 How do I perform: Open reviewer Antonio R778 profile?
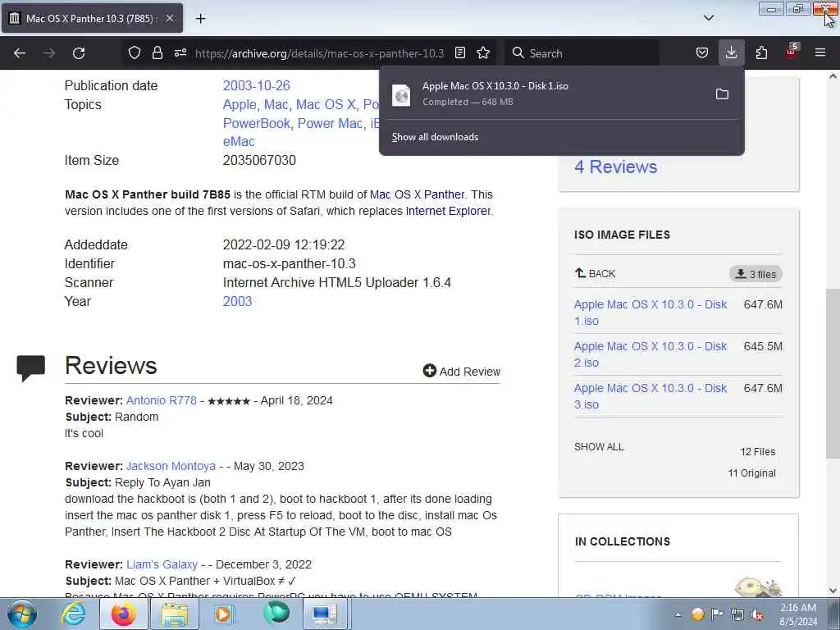point(162,400)
